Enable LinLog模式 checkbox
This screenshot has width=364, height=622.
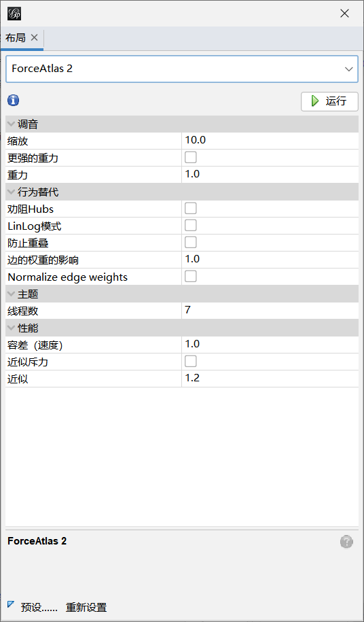click(x=191, y=225)
